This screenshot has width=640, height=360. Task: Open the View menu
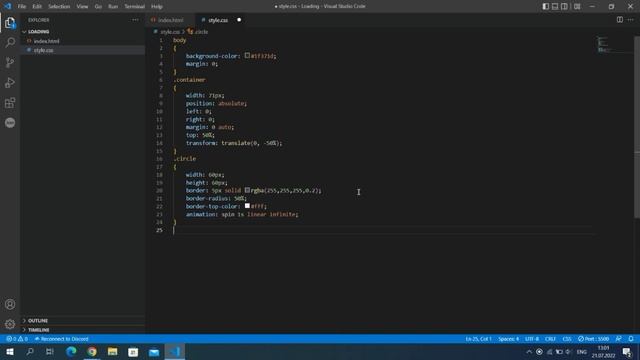point(82,7)
